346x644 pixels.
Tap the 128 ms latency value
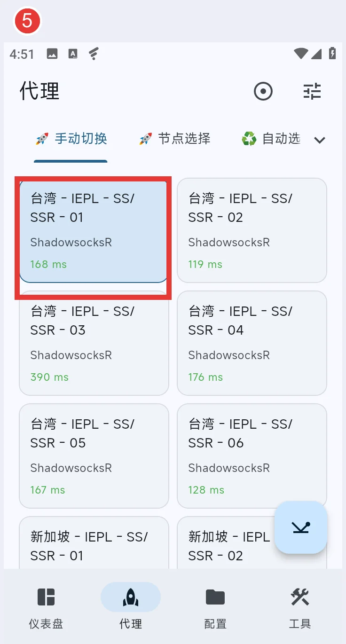coord(206,490)
